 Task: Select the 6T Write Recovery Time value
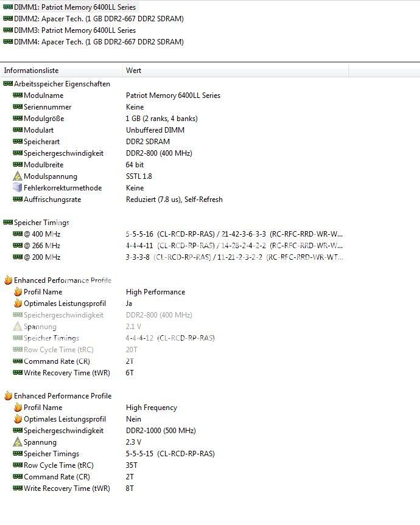click(130, 373)
